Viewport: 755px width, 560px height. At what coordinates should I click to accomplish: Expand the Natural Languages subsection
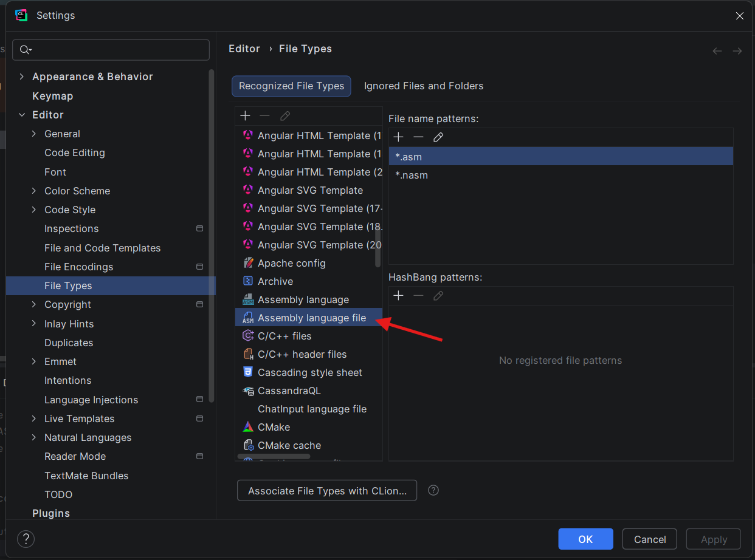point(34,437)
